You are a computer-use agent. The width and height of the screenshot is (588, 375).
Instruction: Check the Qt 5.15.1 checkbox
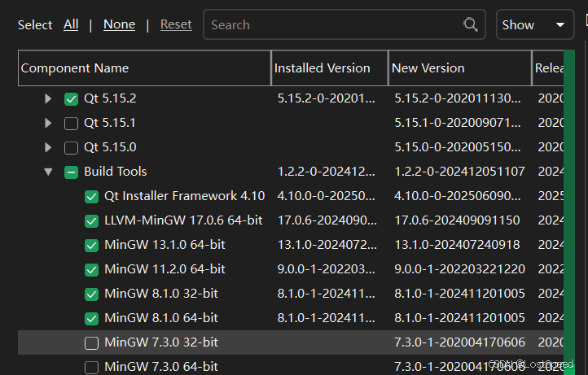coord(71,124)
